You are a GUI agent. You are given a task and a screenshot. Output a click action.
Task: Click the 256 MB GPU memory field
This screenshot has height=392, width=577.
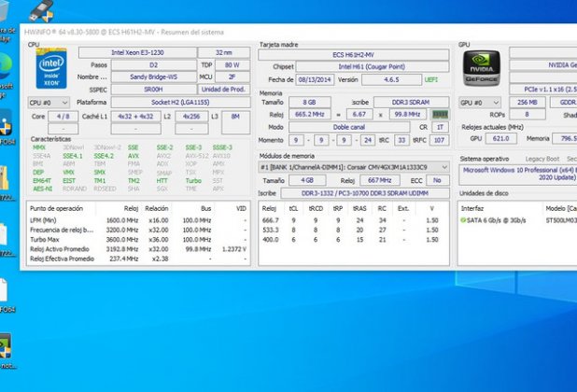[x=528, y=103]
